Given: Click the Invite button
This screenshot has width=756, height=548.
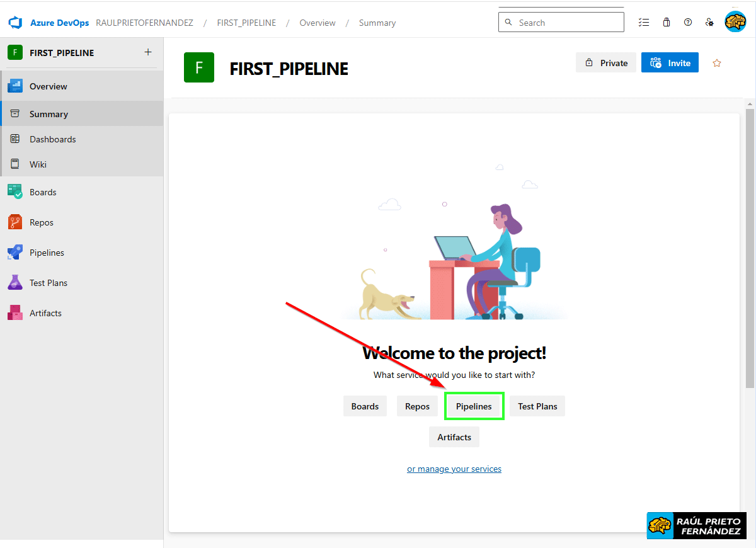Looking at the screenshot, I should 670,63.
